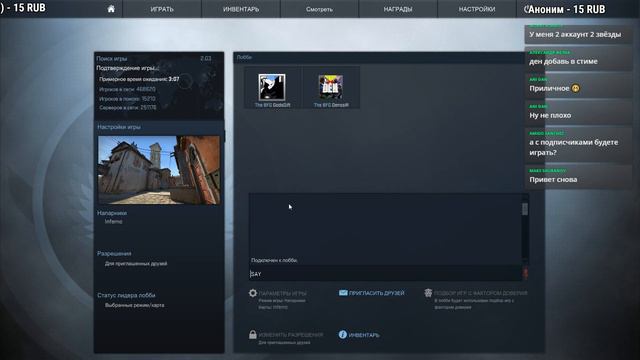Select The BFG Den player avatar
Image resolution: width=640 pixels, height=360 pixels.
(331, 87)
